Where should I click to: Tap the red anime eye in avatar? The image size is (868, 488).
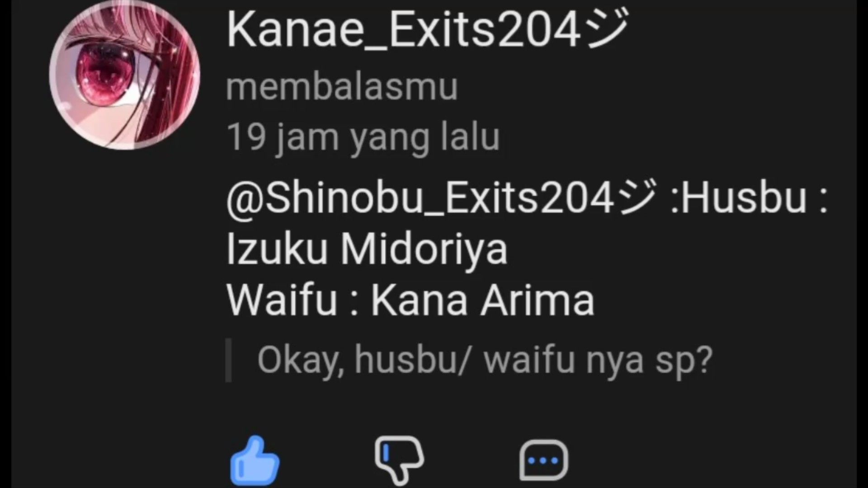click(104, 72)
